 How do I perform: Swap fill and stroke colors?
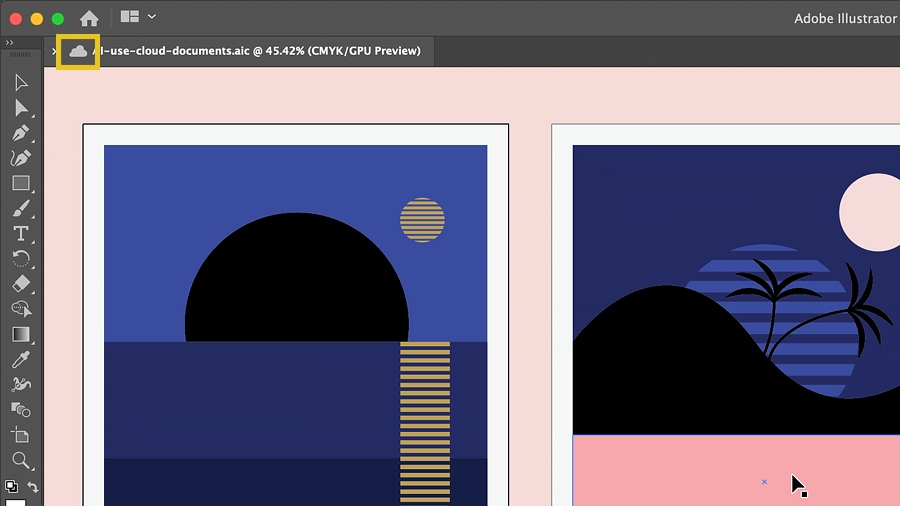click(33, 487)
